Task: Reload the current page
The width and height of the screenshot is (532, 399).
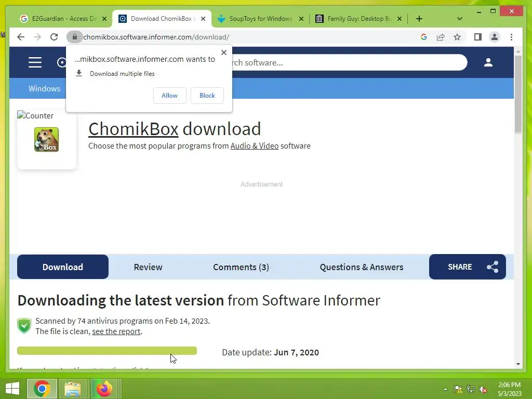Action: (54, 37)
